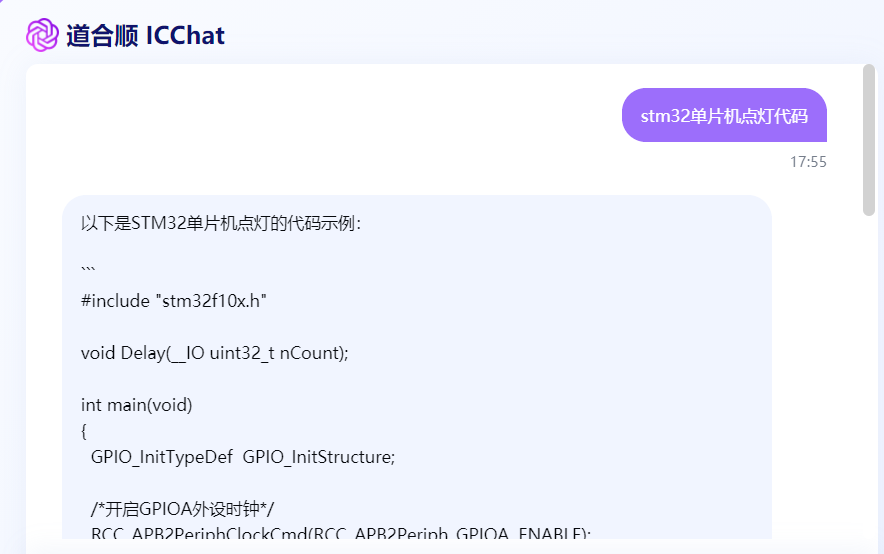Click the triple backtick code fence line
This screenshot has width=884, height=554.
[x=88, y=269]
